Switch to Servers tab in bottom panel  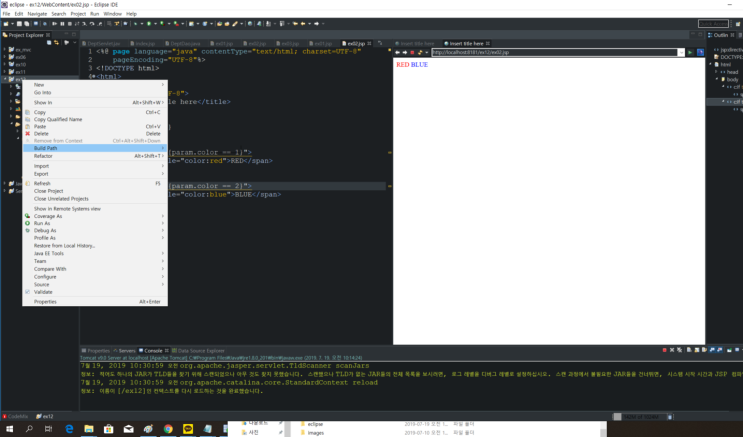click(124, 351)
